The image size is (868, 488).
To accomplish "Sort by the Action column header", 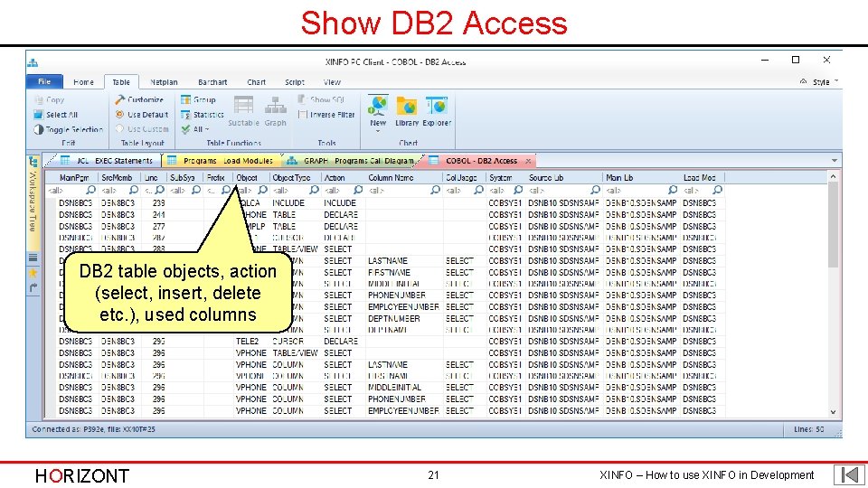I will click(x=342, y=178).
